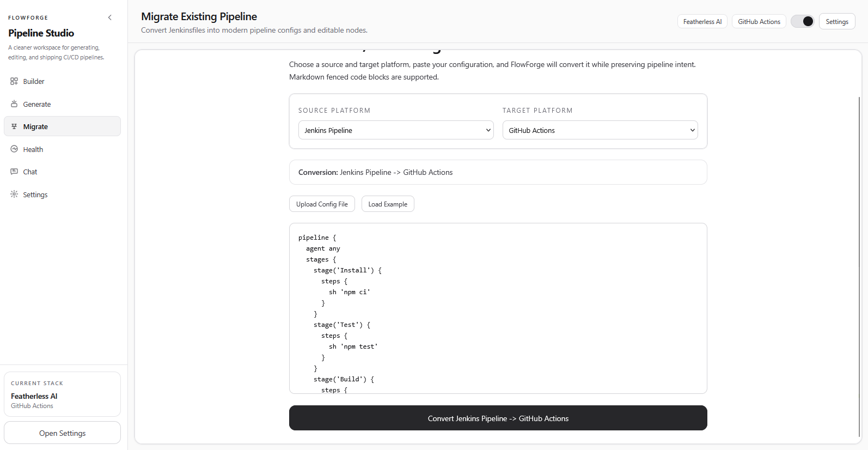The width and height of the screenshot is (868, 450).
Task: Open the Source Platform dropdown
Action: click(396, 130)
